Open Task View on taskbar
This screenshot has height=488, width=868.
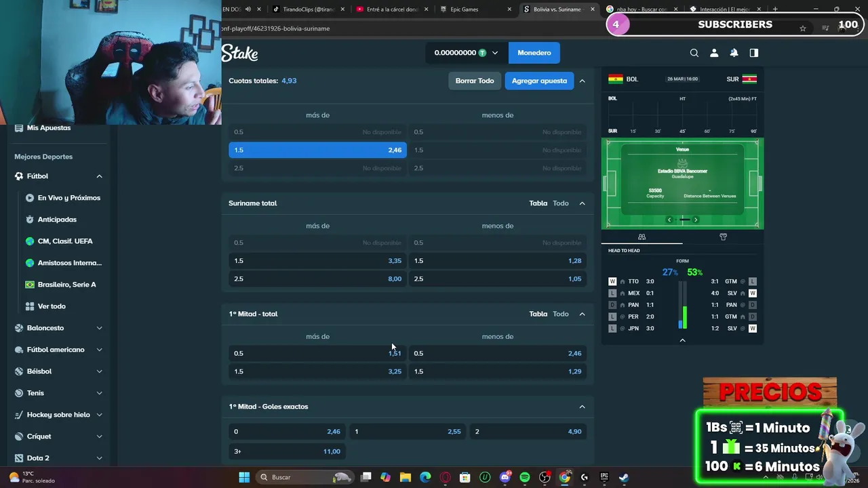pyautogui.click(x=366, y=477)
